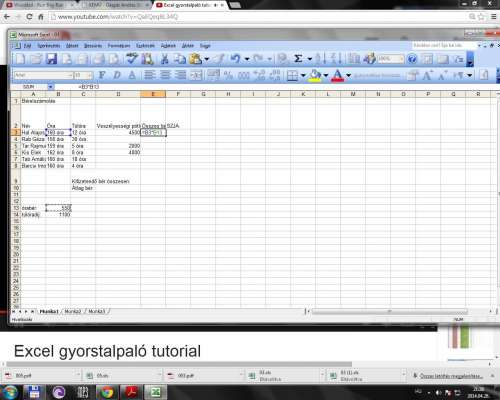This screenshot has width=500, height=400.
Task: Open the Beszúrás menu
Action: (x=93, y=46)
